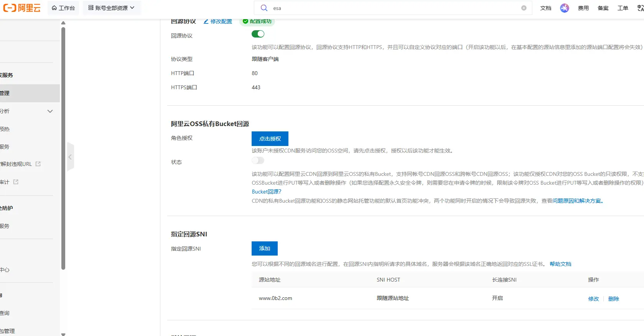Click the 配置成功 status badge
The height and width of the screenshot is (336, 644).
point(257,21)
